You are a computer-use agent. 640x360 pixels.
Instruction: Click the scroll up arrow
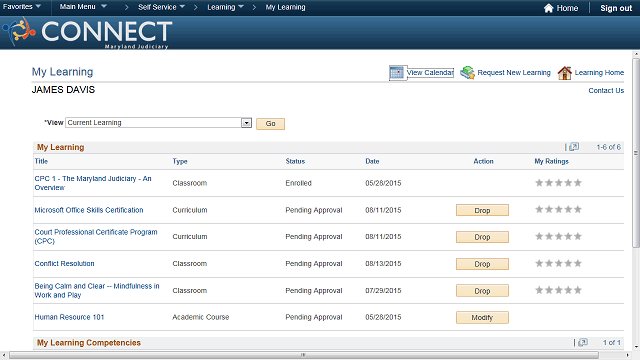point(636,54)
